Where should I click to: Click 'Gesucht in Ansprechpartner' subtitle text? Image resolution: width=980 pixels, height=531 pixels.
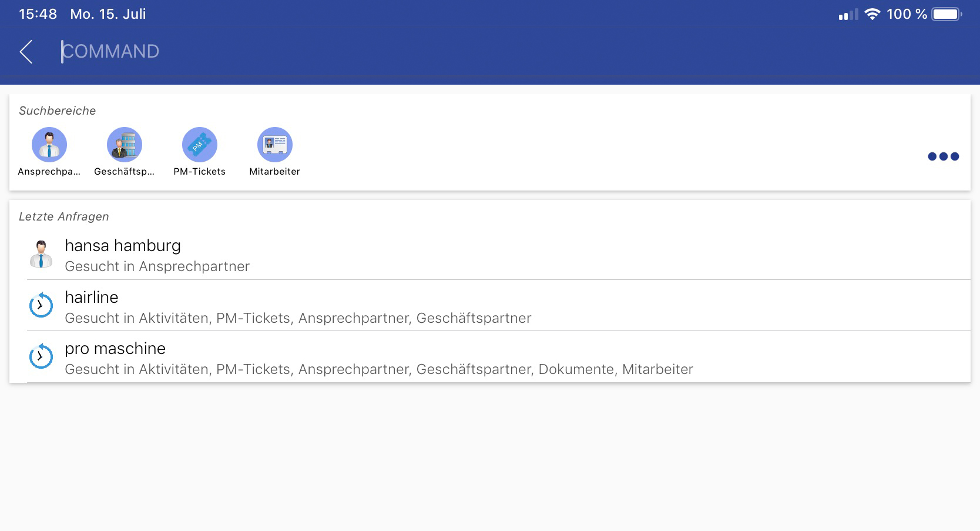tap(157, 266)
